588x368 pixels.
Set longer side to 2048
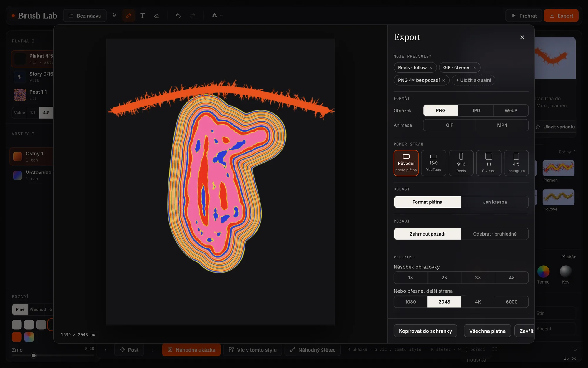(444, 302)
